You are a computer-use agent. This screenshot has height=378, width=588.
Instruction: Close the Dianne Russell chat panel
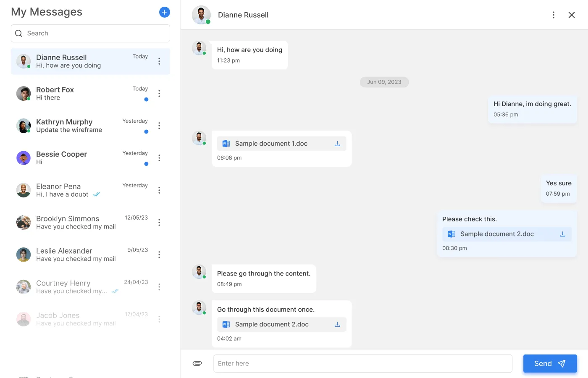[x=572, y=15]
